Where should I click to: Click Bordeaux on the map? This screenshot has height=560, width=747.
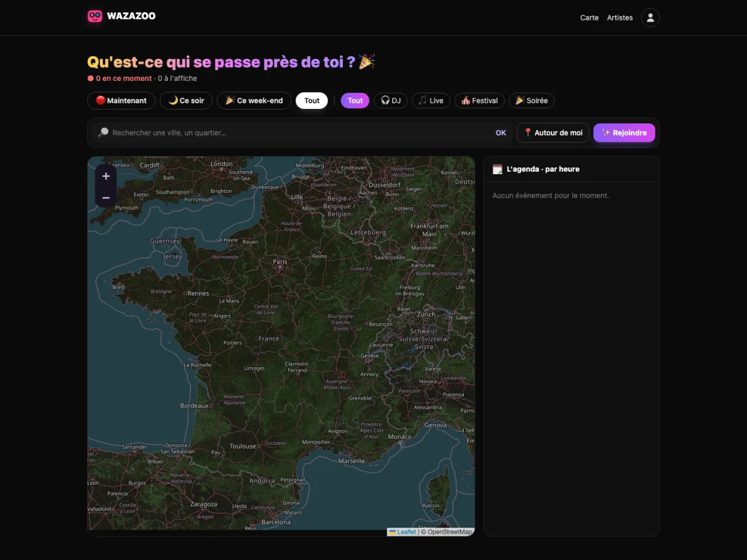pyautogui.click(x=194, y=406)
